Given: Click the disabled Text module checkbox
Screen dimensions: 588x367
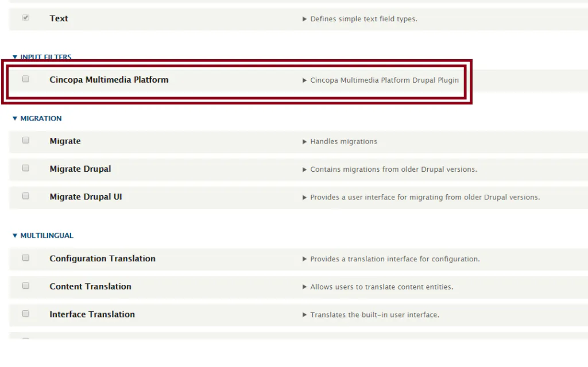Looking at the screenshot, I should coord(25,18).
